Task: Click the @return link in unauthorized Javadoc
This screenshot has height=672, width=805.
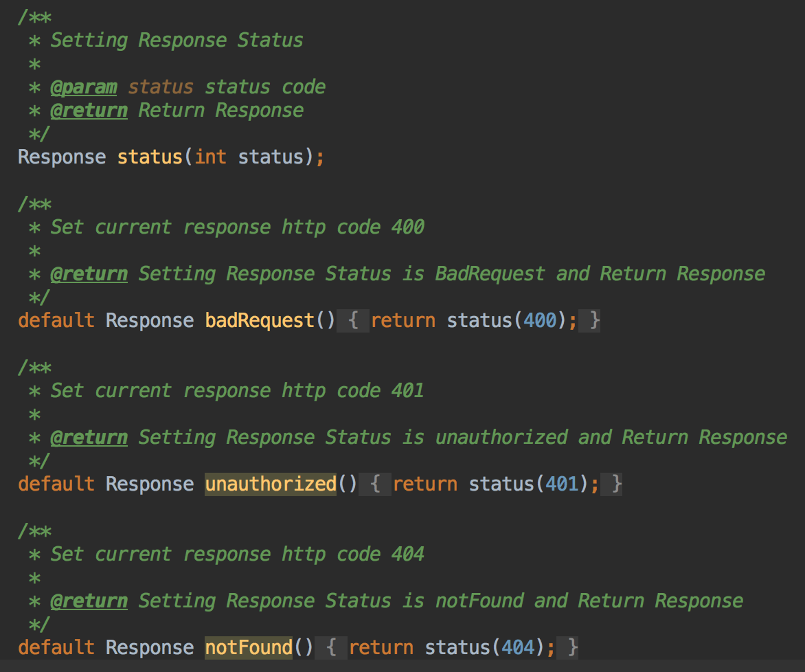Action: tap(89, 437)
